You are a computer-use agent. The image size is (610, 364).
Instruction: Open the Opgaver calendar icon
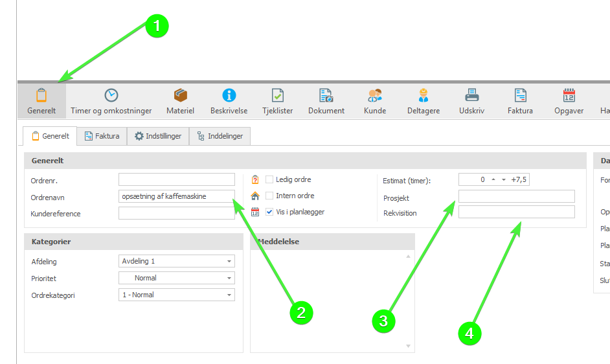pos(569,95)
